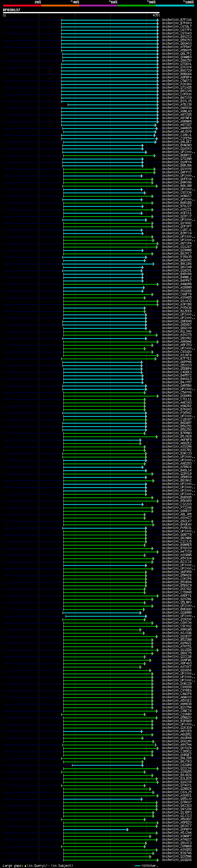Select hit label UniRef100_Q1W291
This screenshot has height=868, width=197.
(176, 271)
